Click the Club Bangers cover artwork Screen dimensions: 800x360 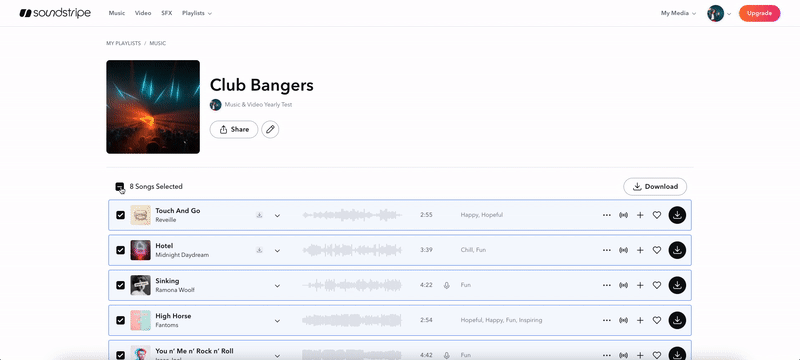coord(153,107)
